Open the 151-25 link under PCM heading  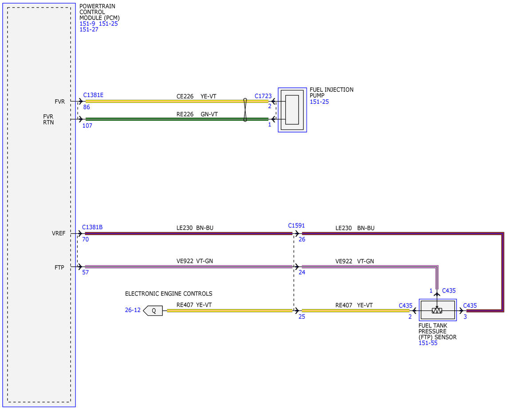(108, 24)
